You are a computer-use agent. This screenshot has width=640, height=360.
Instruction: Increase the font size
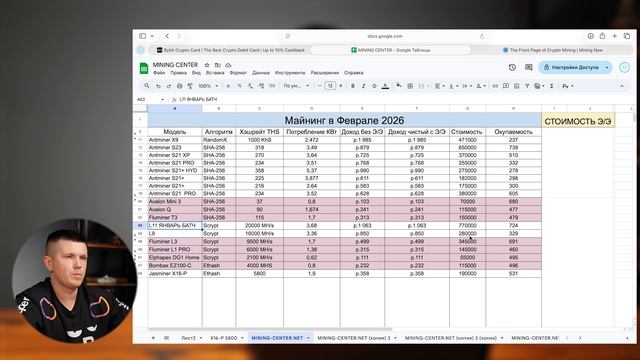(341, 86)
